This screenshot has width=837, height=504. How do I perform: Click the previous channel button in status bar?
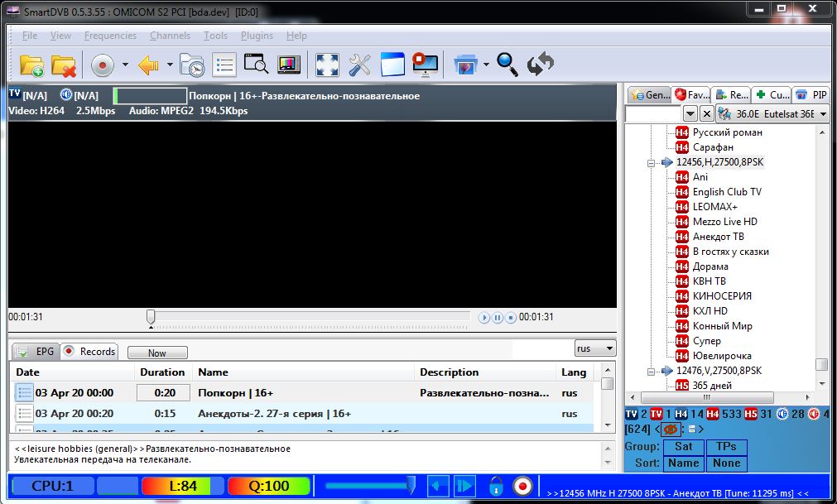click(438, 486)
